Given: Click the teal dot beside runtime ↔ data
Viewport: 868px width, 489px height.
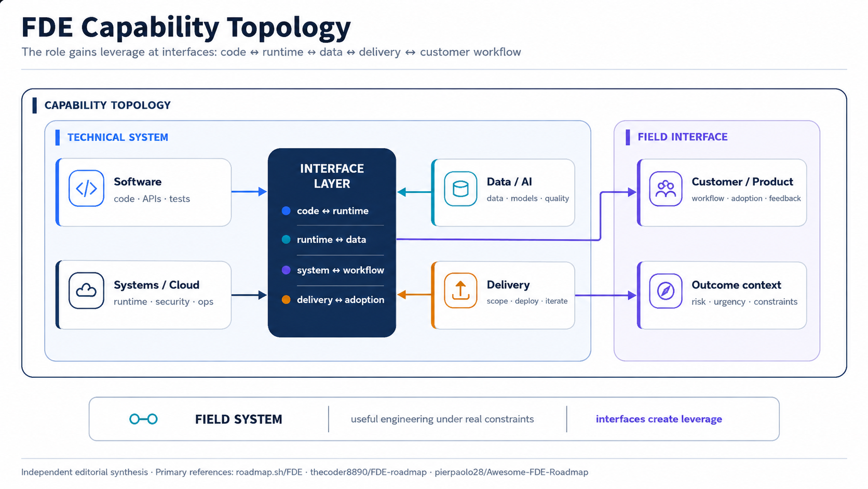Looking at the screenshot, I should click(286, 240).
